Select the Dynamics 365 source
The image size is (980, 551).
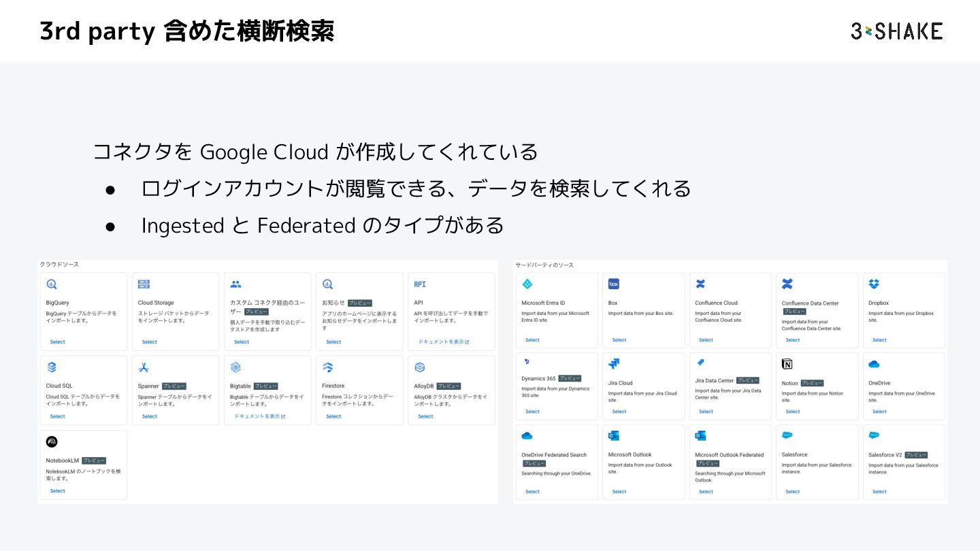click(533, 412)
